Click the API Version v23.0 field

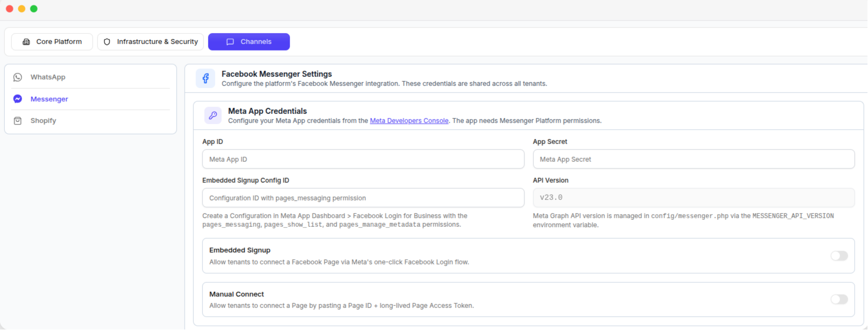click(x=694, y=198)
